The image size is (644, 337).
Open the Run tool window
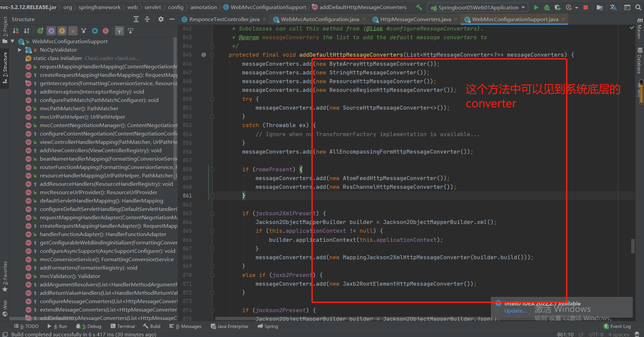(57, 326)
